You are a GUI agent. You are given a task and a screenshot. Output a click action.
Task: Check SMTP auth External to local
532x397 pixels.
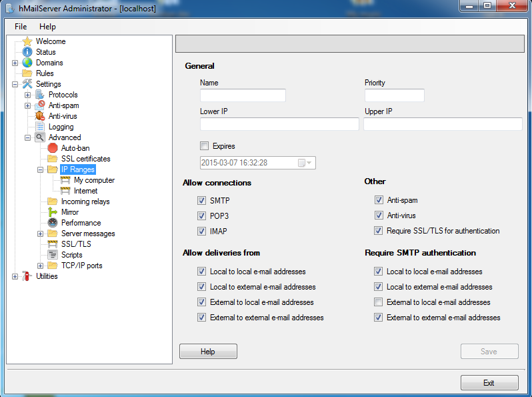(378, 302)
